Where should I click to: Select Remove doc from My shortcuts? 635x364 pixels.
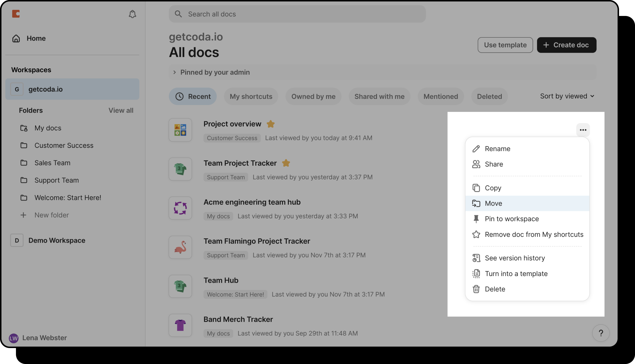coord(534,234)
